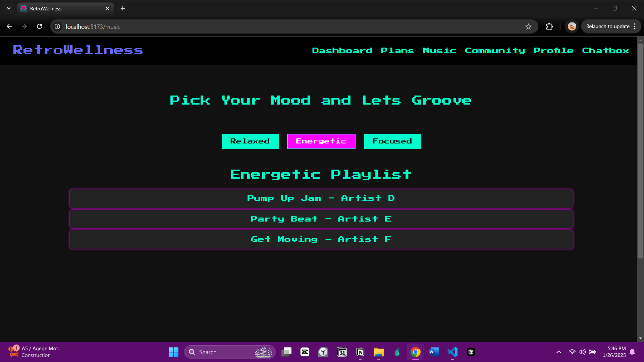This screenshot has width=644, height=362.
Task: Open the Chrome three-dot menu
Action: (635, 26)
